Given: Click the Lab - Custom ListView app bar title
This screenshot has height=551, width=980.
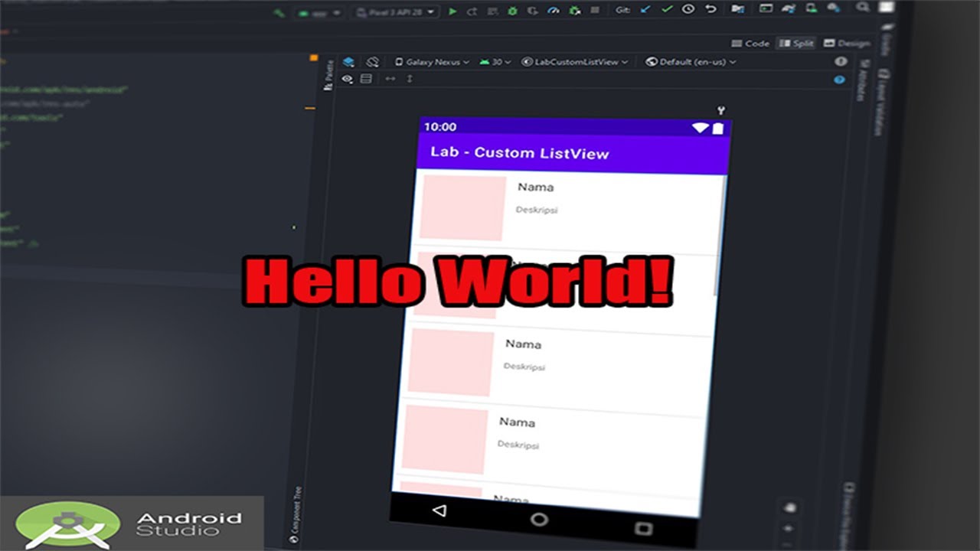Looking at the screenshot, I should coord(520,152).
